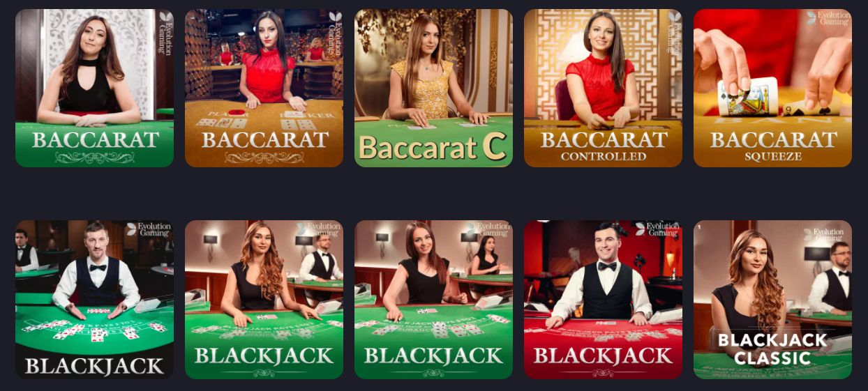The height and width of the screenshot is (391, 868).
Task: Click Evolution Gaming logo on red Blackjack tile
Action: point(657,229)
